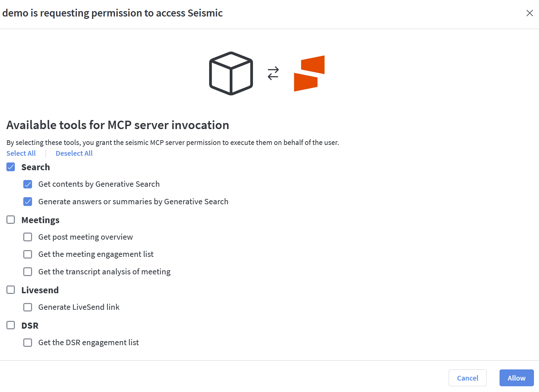Check Get the DSR engagement list

point(28,342)
